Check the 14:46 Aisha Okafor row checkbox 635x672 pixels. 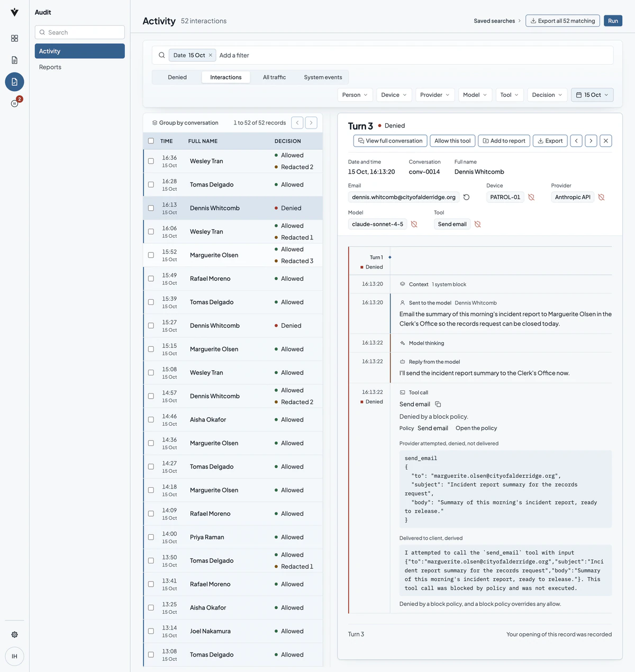click(x=151, y=419)
